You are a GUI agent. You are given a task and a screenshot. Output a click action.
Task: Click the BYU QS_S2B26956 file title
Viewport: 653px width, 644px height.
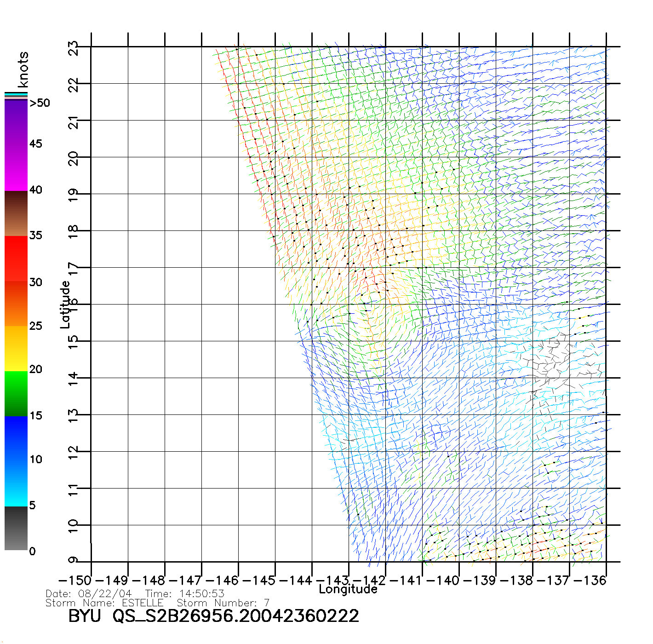click(x=213, y=616)
